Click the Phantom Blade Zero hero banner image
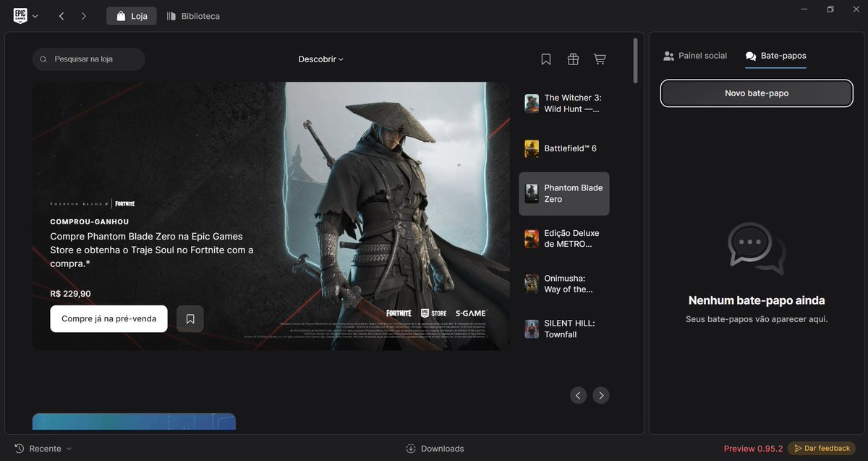The height and width of the screenshot is (461, 868). tap(271, 216)
